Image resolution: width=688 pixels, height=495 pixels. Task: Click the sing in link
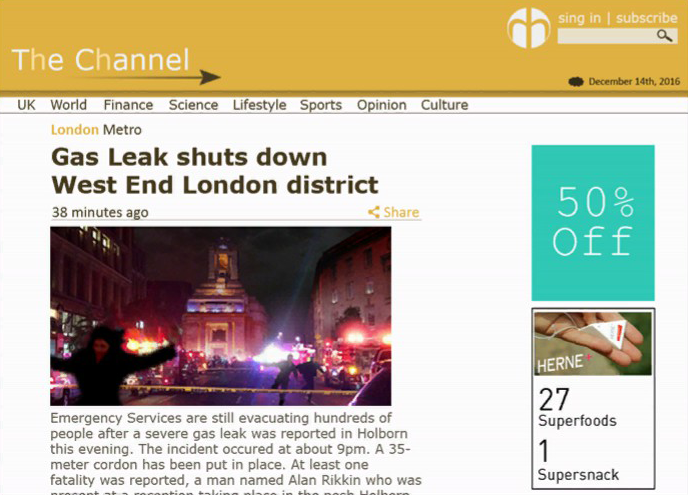579,18
